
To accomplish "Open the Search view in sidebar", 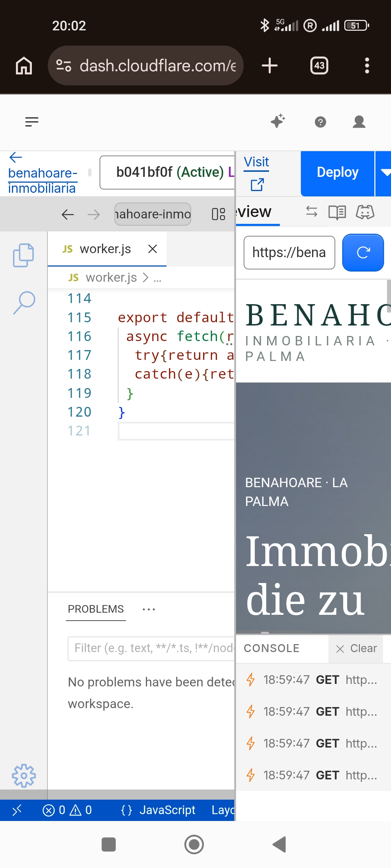I will click(24, 303).
